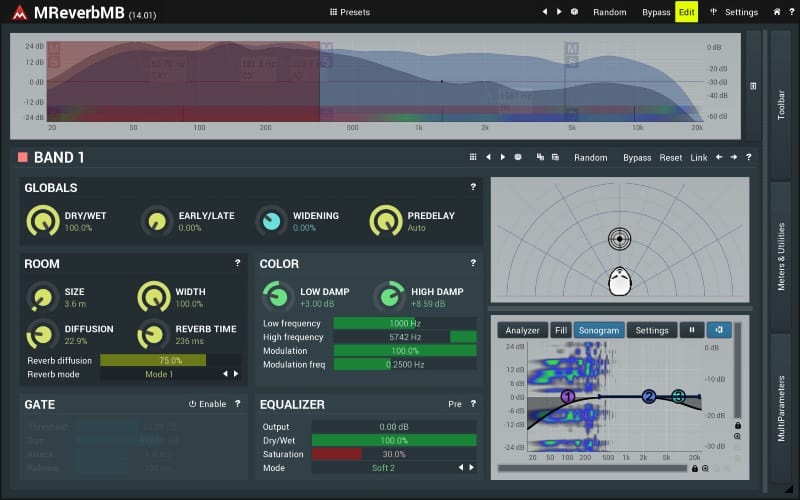Click the band presets grid icon

(473, 157)
